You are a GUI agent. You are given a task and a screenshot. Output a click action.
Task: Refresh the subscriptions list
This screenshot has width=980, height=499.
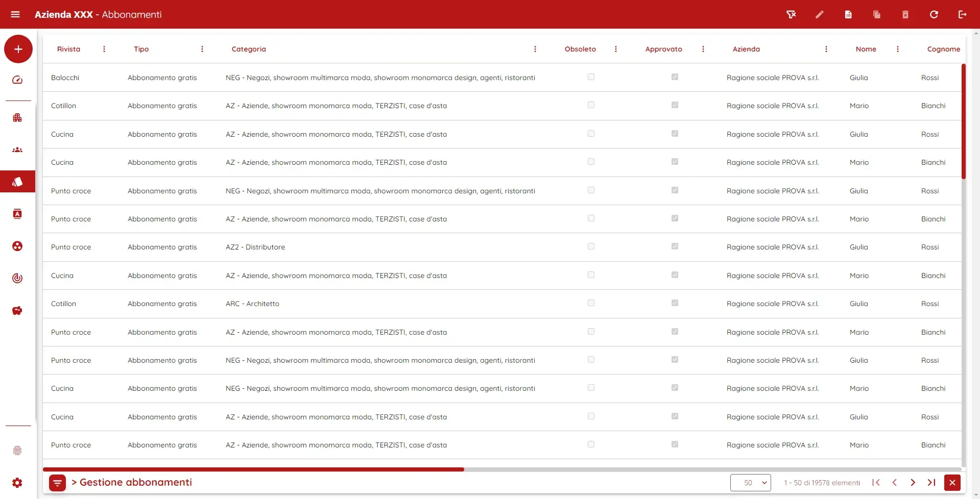click(x=934, y=14)
